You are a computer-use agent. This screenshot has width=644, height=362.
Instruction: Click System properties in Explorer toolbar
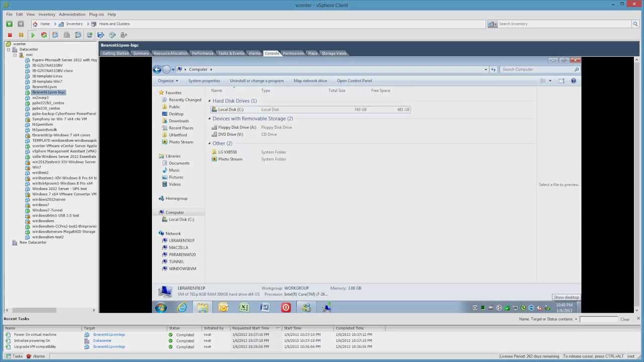(x=204, y=81)
